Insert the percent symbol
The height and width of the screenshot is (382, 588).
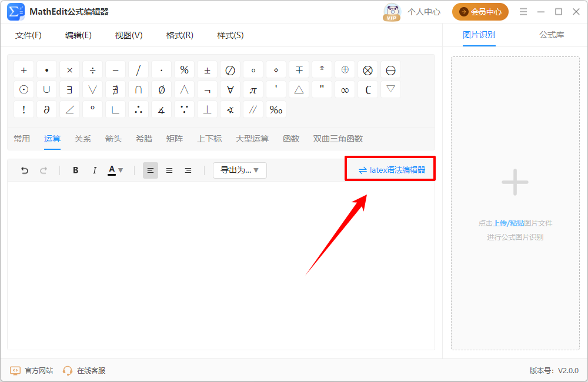point(184,70)
